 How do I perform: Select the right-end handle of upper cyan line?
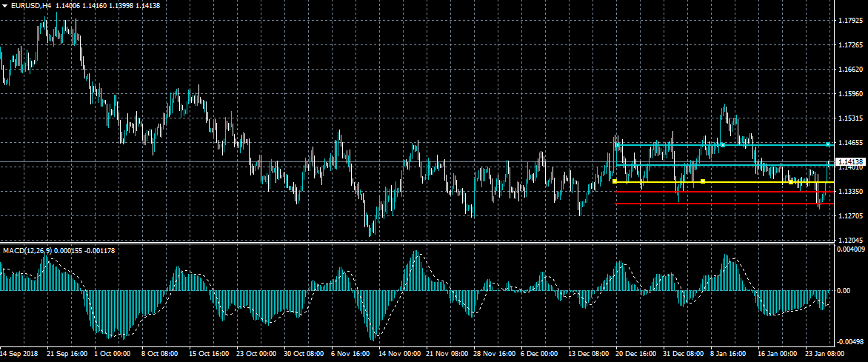pyautogui.click(x=828, y=144)
